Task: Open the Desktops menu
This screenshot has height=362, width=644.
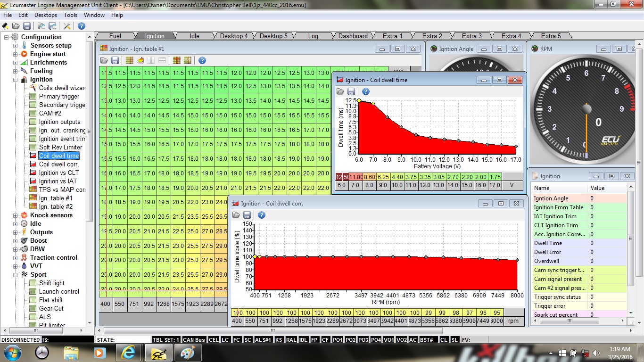Action: click(45, 15)
